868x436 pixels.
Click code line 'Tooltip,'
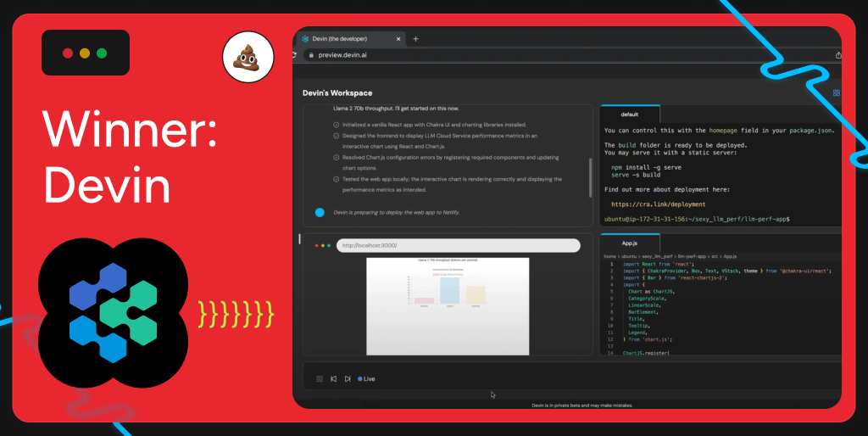click(x=639, y=326)
